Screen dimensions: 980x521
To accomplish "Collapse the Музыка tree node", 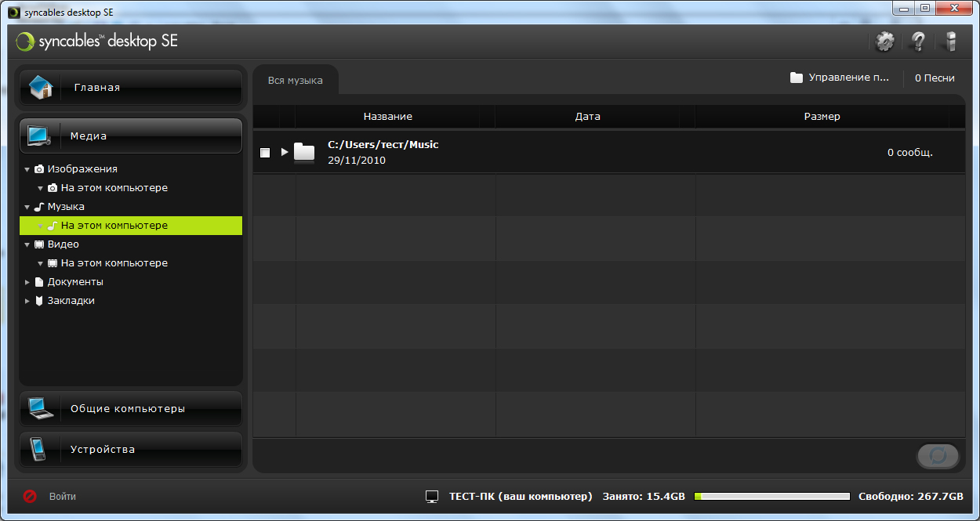I will click(x=27, y=207).
